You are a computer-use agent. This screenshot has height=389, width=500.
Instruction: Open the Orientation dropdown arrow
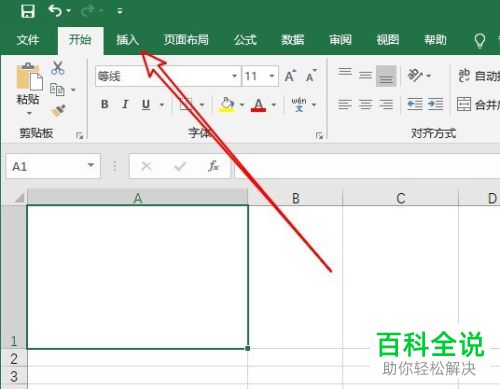(429, 76)
